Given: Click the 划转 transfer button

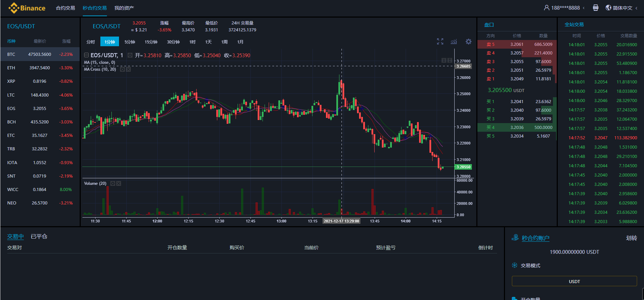Looking at the screenshot, I should [x=632, y=238].
